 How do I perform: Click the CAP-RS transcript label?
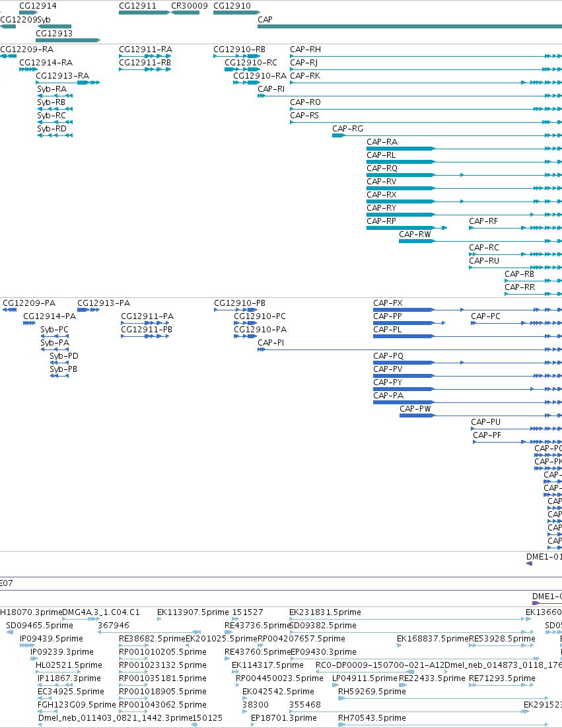tap(304, 115)
